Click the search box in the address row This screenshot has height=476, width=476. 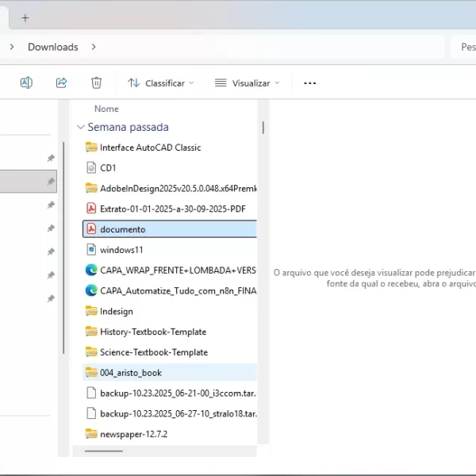pyautogui.click(x=465, y=47)
